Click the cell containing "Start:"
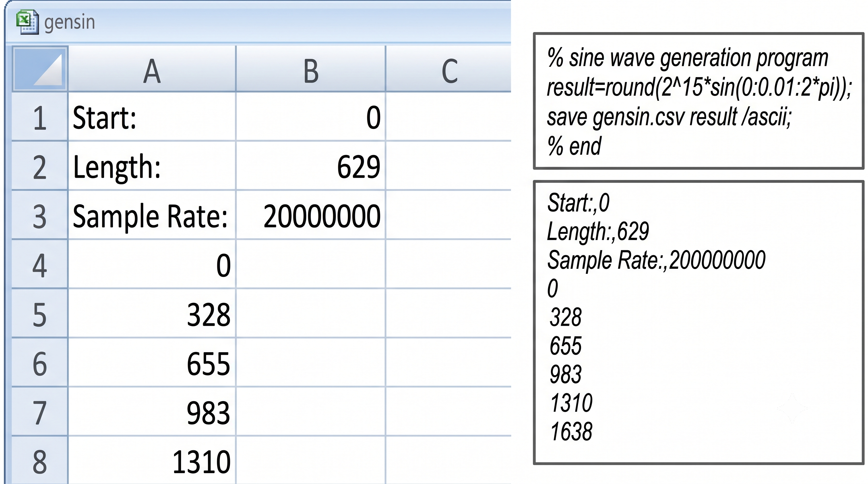Image resolution: width=868 pixels, height=484 pixels. (152, 117)
